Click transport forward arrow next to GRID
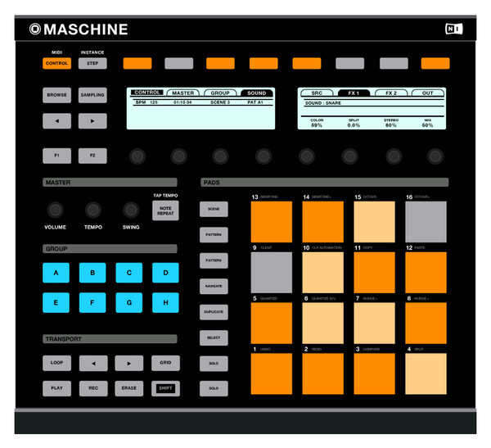Screen dimensions: 491x448 [x=129, y=363]
